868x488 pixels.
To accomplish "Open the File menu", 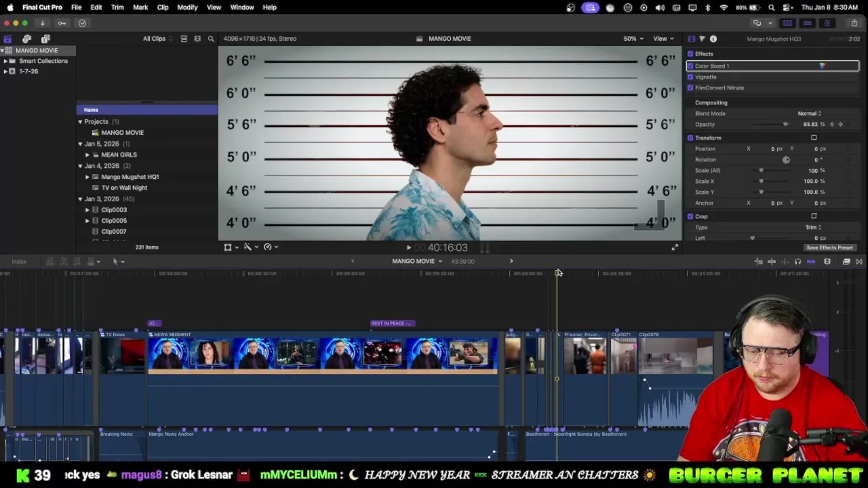I will click(76, 7).
